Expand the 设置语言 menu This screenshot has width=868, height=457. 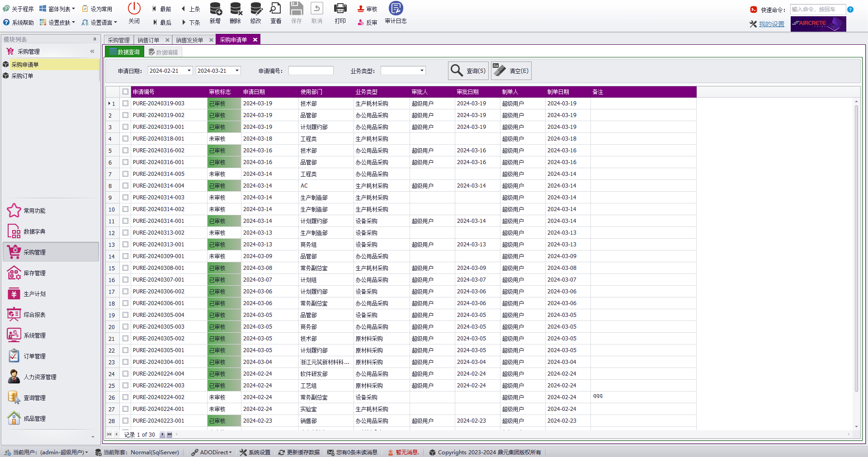click(99, 23)
